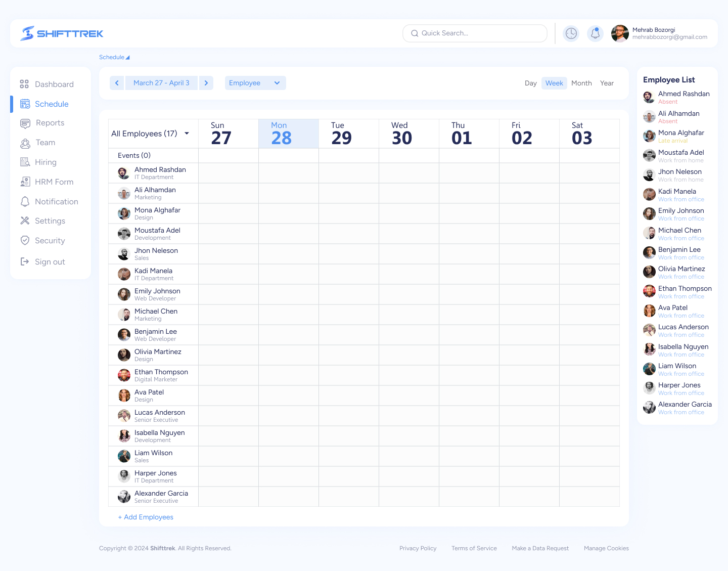Open notifications bell icon in header
The height and width of the screenshot is (571, 728).
coord(595,33)
